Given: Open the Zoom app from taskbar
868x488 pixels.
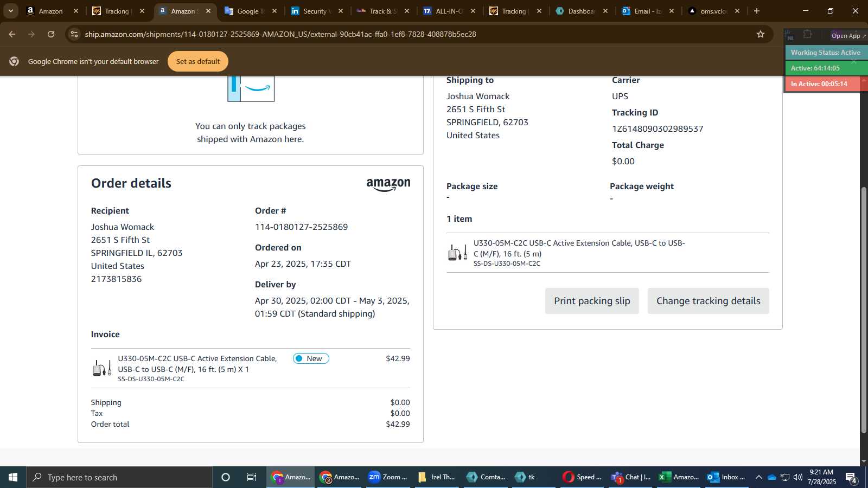Looking at the screenshot, I should pos(388,477).
